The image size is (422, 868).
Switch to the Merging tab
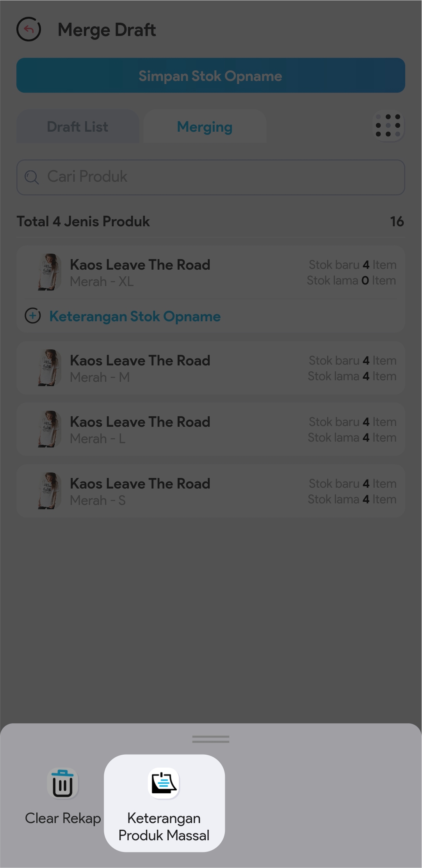[205, 127]
